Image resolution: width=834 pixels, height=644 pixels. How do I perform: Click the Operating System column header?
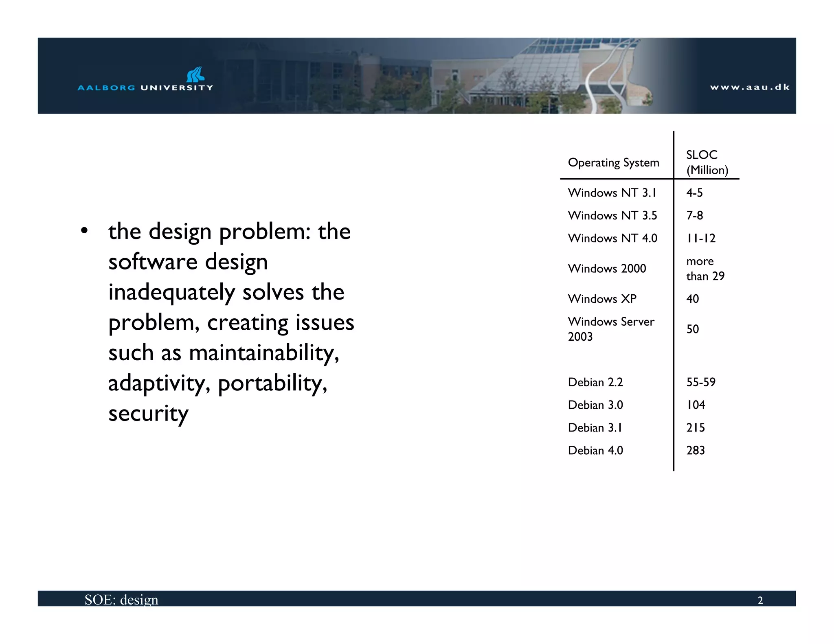613,162
